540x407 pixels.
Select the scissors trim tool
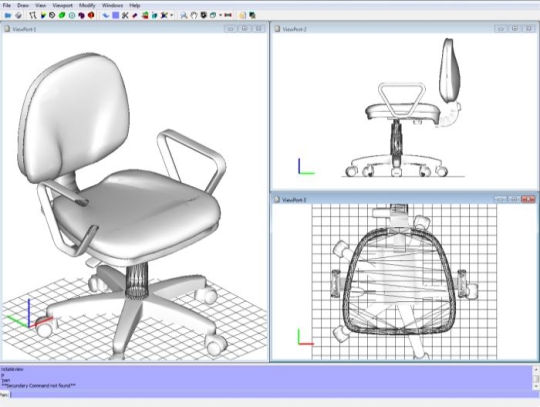[125, 15]
